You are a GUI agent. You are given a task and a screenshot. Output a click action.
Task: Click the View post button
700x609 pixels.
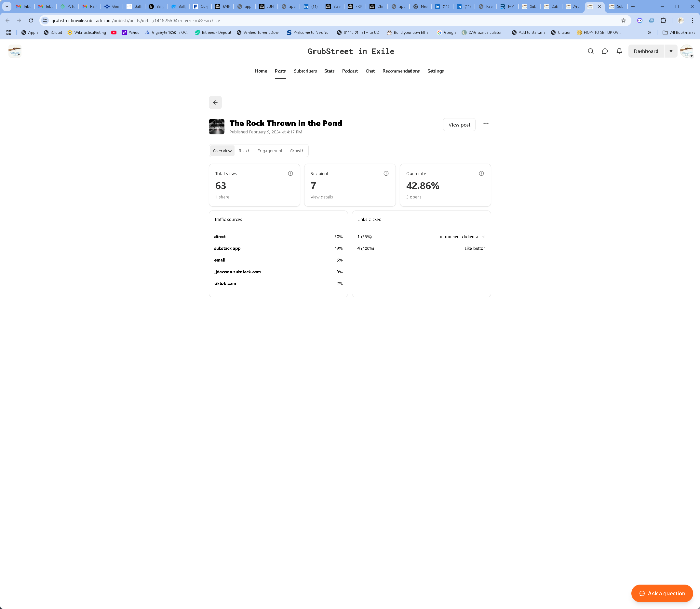point(459,125)
